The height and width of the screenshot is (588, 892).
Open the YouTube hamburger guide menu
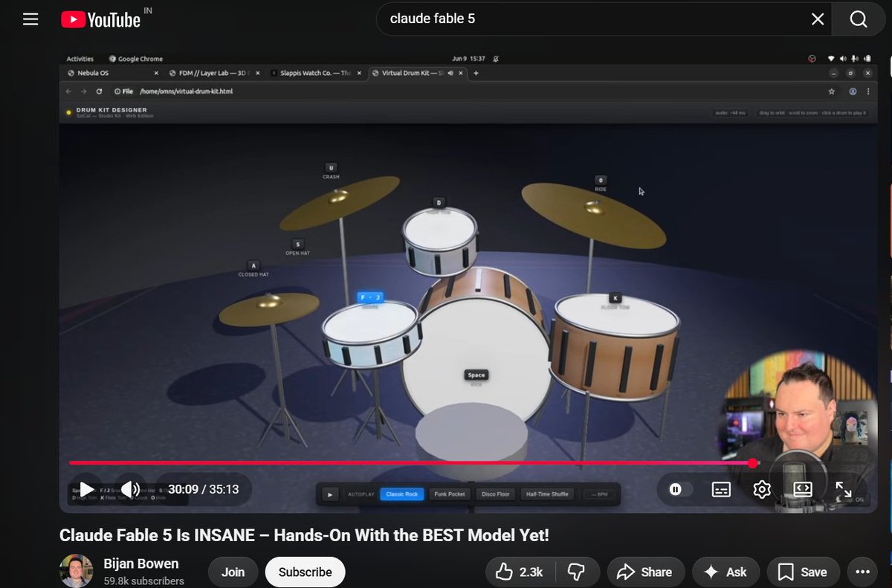(30, 19)
